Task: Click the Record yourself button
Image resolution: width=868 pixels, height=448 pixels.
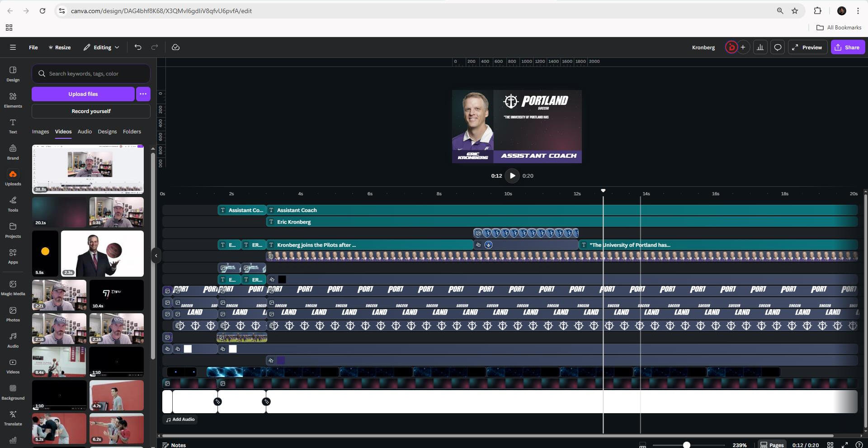Action: click(91, 111)
